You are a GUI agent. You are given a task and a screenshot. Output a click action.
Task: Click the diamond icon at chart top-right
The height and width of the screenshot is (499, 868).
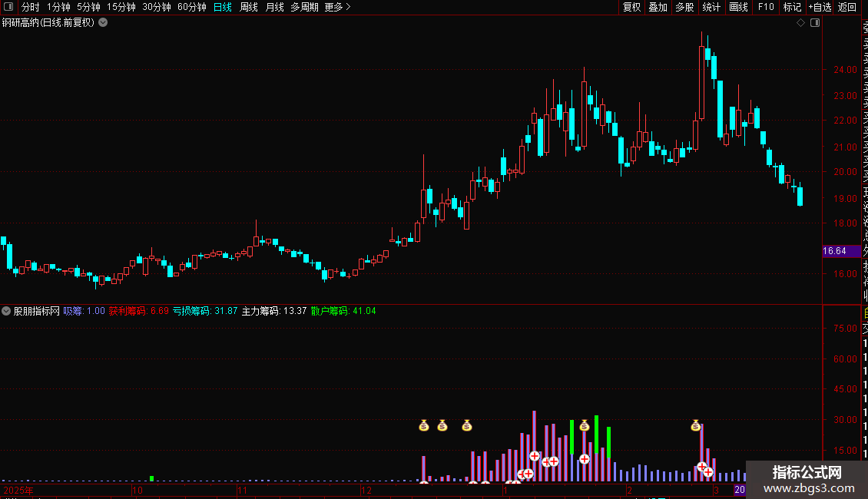[800, 23]
